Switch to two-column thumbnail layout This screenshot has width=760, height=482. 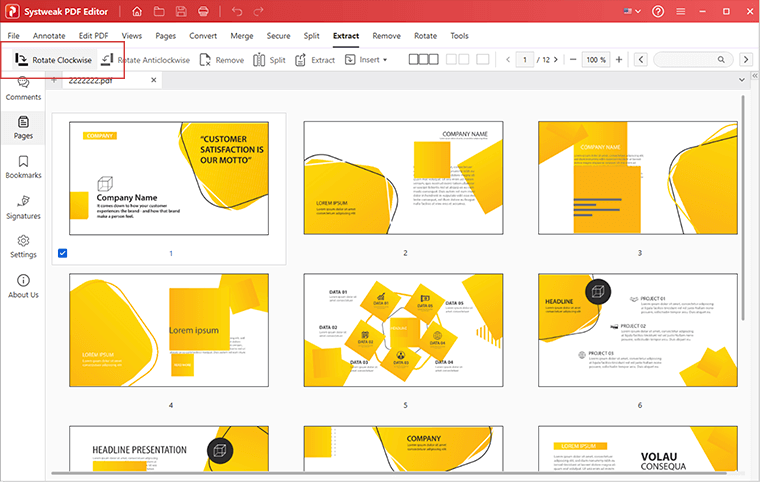click(458, 59)
